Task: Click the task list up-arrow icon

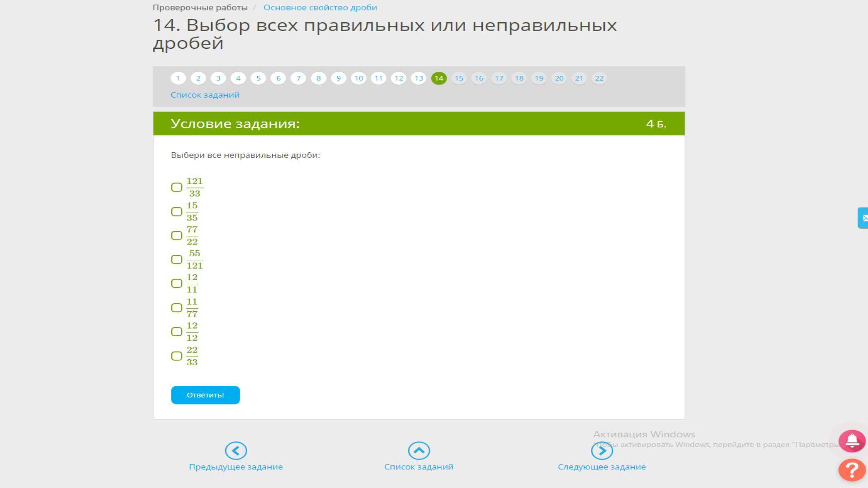Action: (x=419, y=450)
